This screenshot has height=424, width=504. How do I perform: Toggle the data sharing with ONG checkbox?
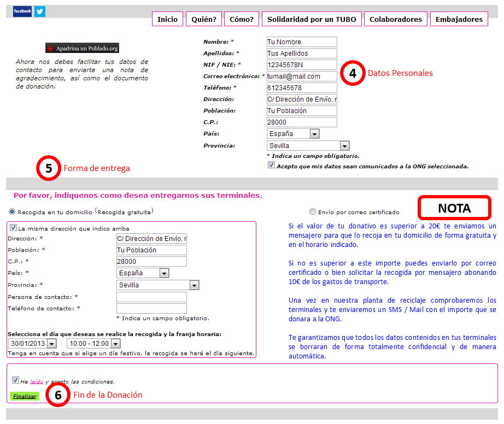tap(271, 165)
